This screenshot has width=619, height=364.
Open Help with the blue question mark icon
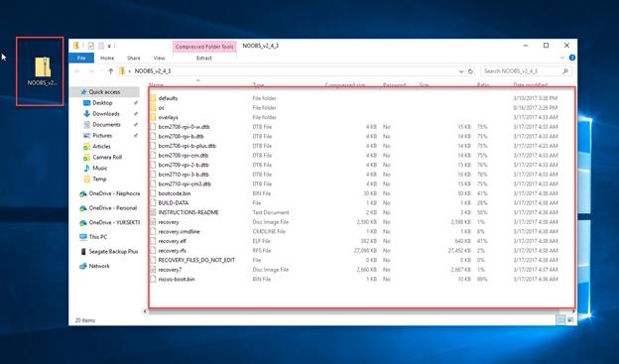(x=572, y=59)
